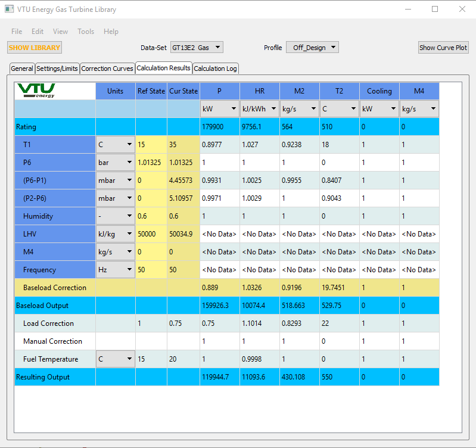Click Baseload Correction T2 value 19.7451
Image resolution: width=476 pixels, height=448 pixels.
[340, 287]
